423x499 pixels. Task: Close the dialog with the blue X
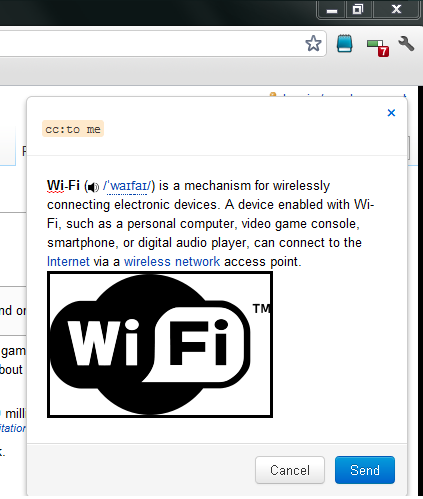pos(391,113)
